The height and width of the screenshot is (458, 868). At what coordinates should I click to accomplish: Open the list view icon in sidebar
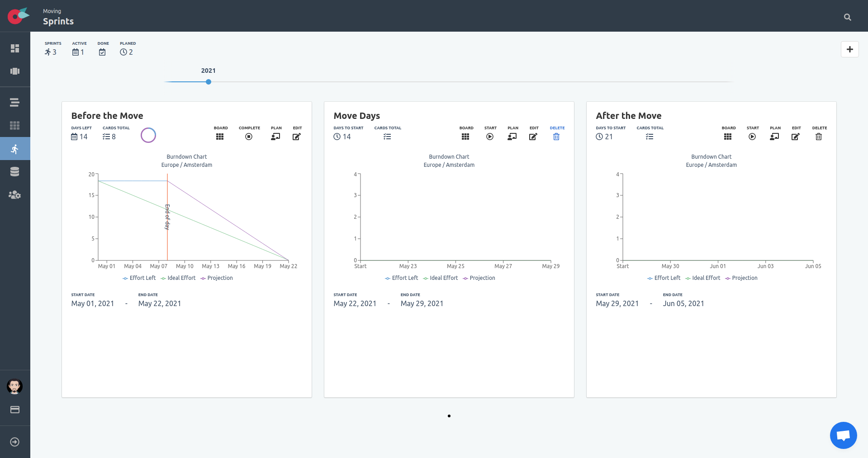15,103
